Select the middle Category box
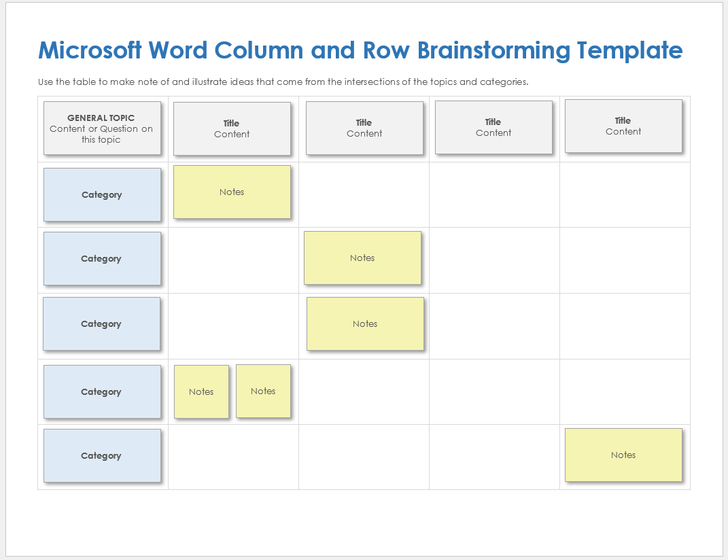 [102, 323]
